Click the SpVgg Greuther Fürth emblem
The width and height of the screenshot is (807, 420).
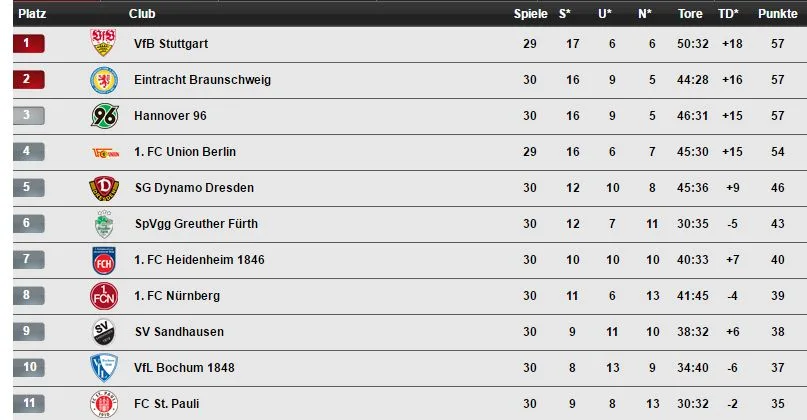[x=104, y=224]
